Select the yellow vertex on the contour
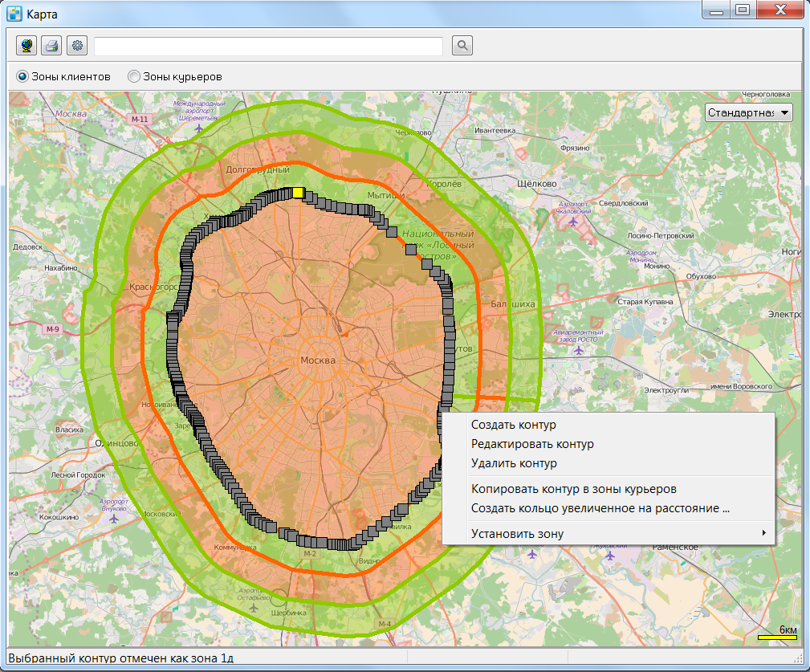Screen dimensions: 810x672 298,193
